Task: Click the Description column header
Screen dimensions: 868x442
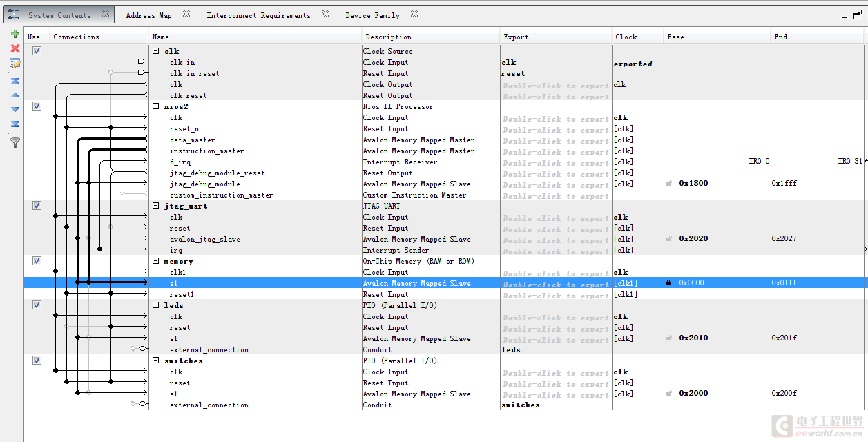Action: (x=389, y=37)
